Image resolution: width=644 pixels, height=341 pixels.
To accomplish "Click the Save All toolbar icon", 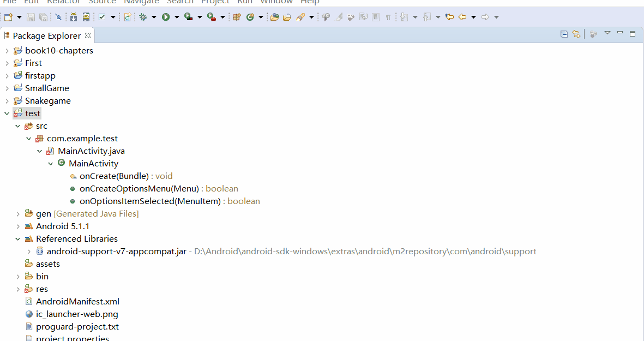I will 43,17.
